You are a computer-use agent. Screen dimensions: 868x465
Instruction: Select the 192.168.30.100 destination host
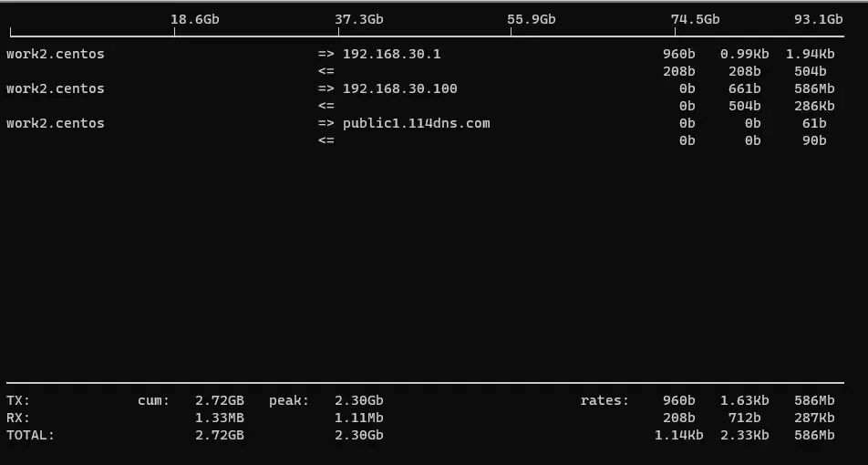400,88
